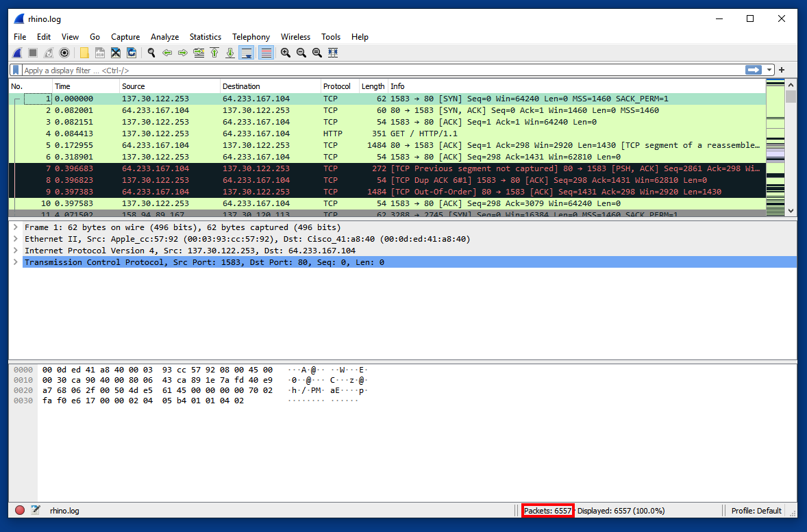Toggle auto-scroll to last packet

[247, 53]
